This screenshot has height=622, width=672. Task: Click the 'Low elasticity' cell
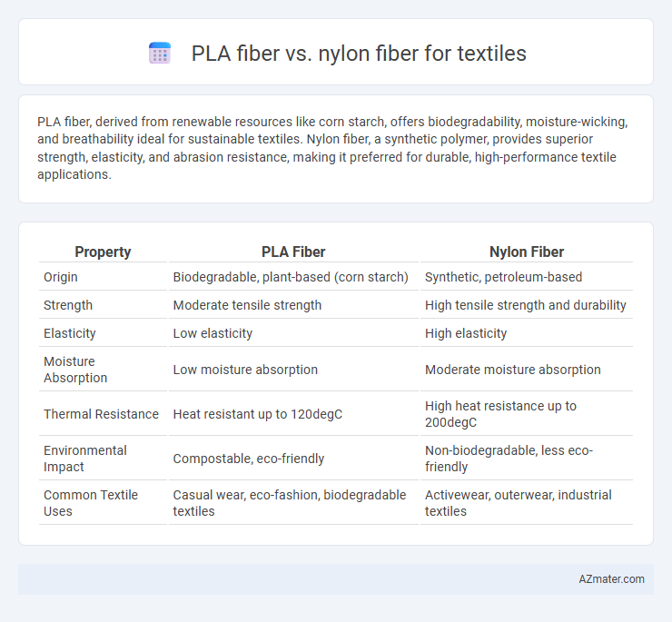[213, 333]
